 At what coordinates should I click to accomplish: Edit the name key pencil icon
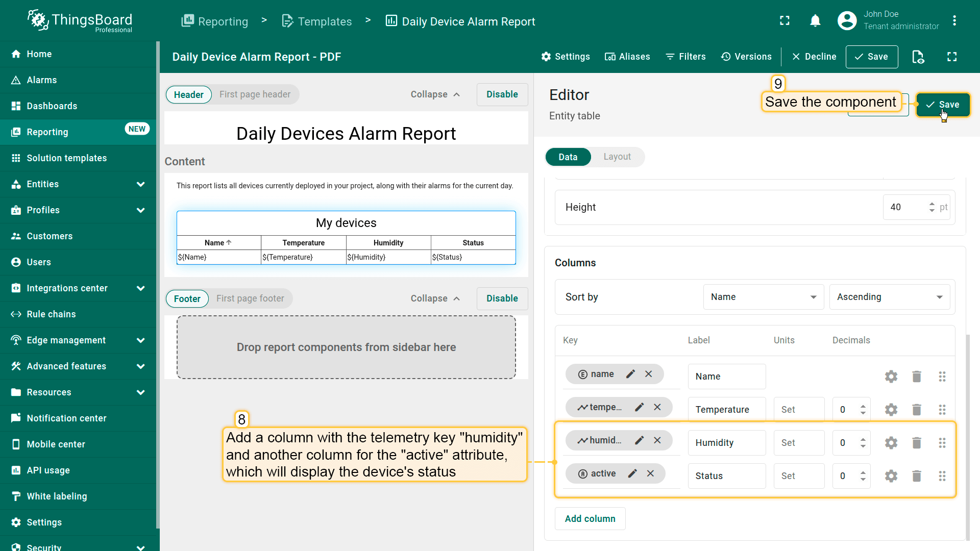click(630, 374)
